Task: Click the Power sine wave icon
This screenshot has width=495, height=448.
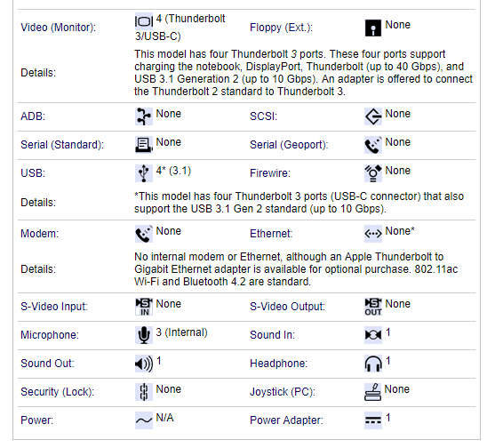Action: point(144,420)
